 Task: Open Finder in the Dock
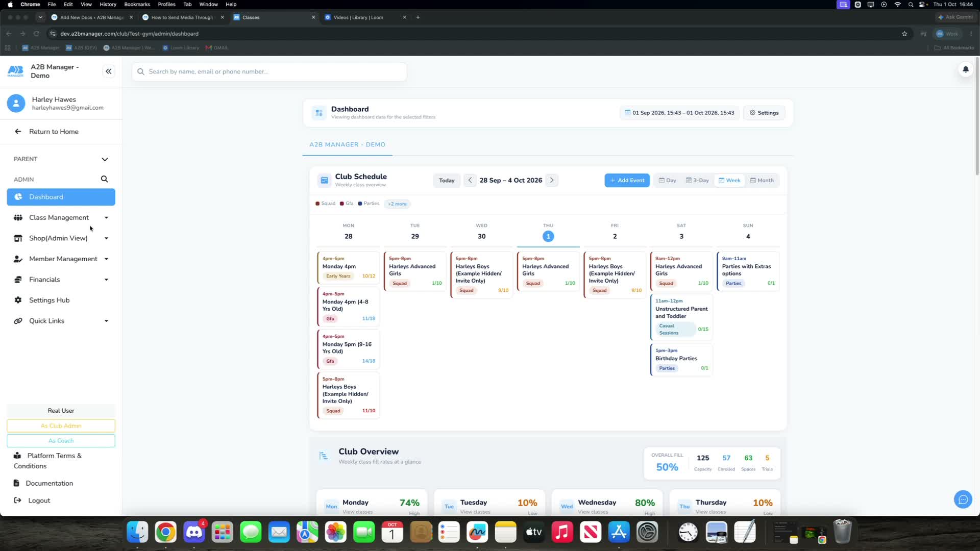(137, 532)
